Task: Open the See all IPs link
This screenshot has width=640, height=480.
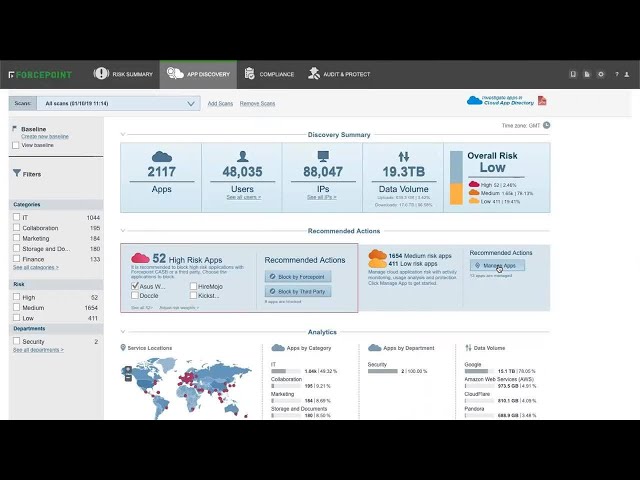Action: pos(322,197)
